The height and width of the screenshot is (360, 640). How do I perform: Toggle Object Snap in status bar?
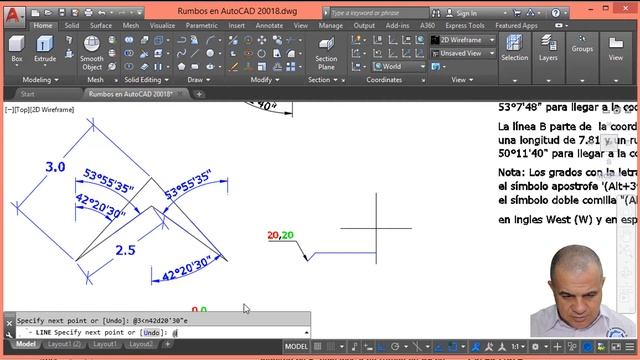[x=453, y=347]
